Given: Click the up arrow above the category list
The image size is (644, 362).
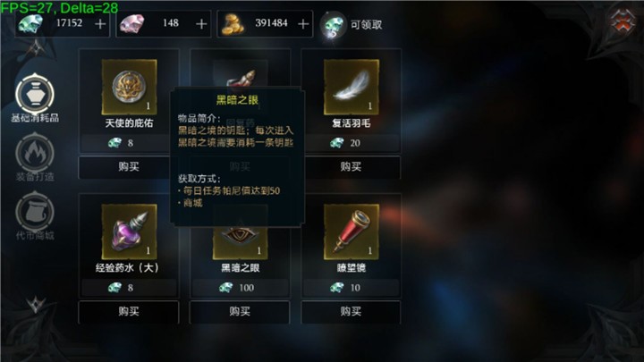Looking at the screenshot, I should click(36, 48).
